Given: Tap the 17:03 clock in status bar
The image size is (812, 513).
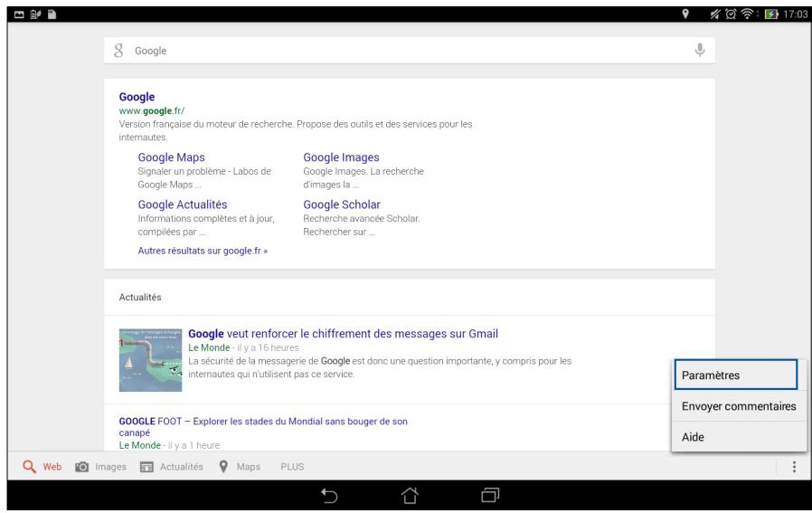Looking at the screenshot, I should (795, 14).
